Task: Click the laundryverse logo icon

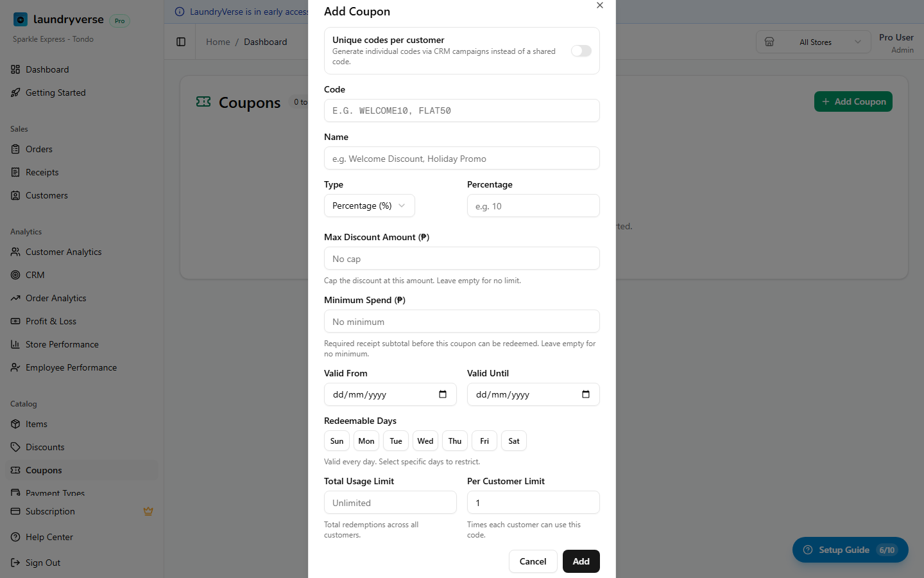Action: coord(21,19)
